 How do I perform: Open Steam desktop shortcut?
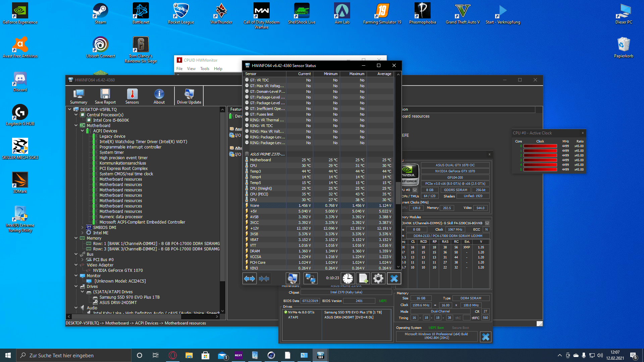click(100, 14)
